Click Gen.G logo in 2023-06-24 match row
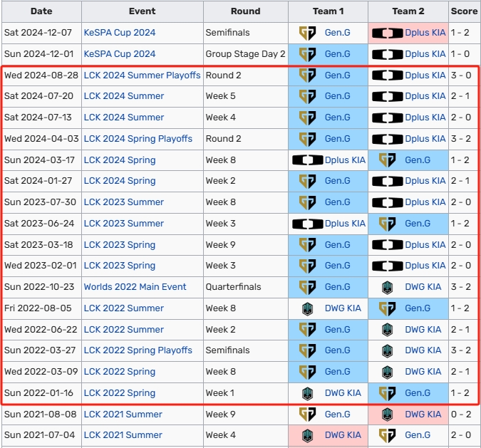The width and height of the screenshot is (481, 448). 387,224
